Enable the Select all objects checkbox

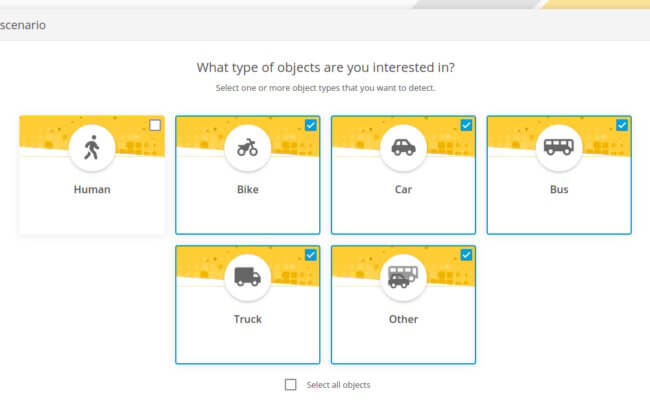coord(291,384)
